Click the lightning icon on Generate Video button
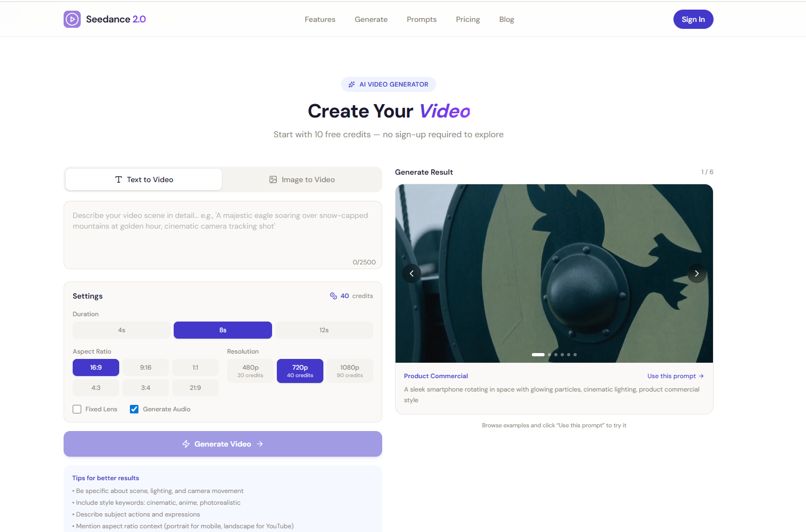This screenshot has height=532, width=806. [x=186, y=444]
